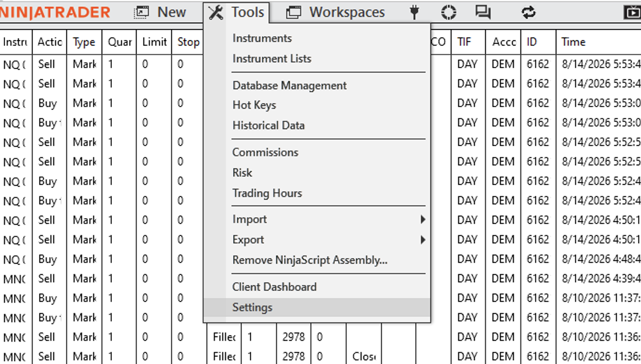Click the reload arrows icon
The height and width of the screenshot is (364, 641).
(x=529, y=12)
